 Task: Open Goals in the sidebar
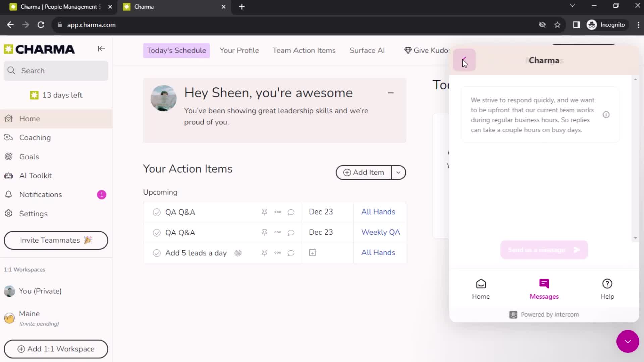[56, 157]
